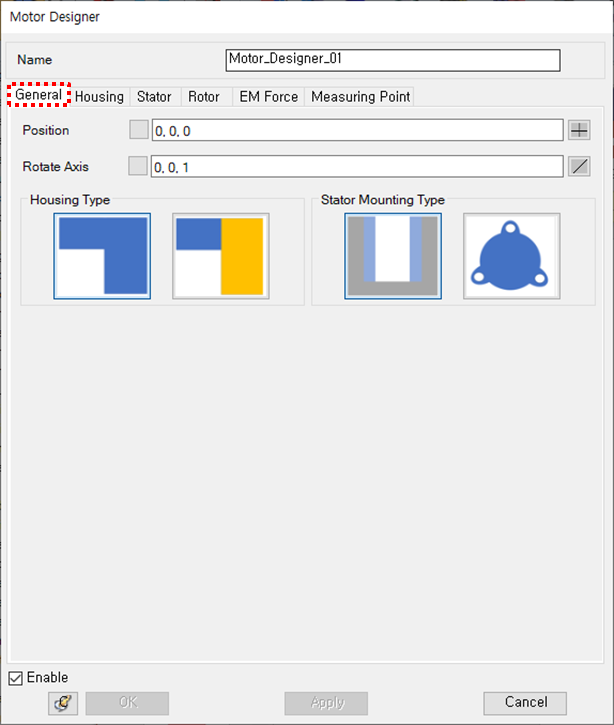Choose the three-lug bolted stator mounting type

coord(511,256)
